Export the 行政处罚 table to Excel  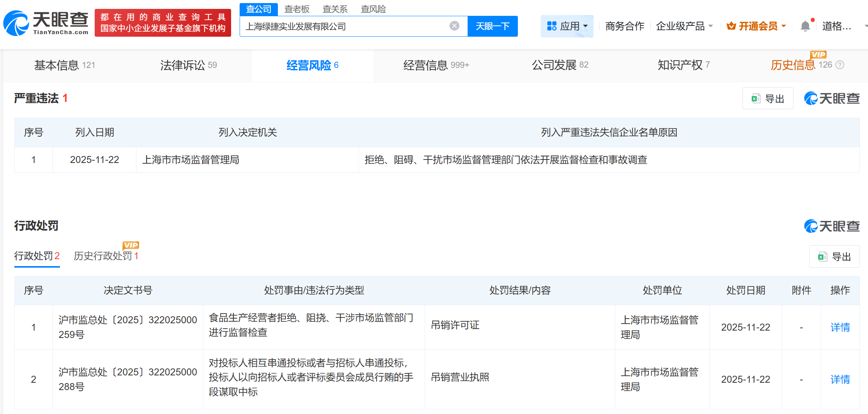tap(834, 256)
